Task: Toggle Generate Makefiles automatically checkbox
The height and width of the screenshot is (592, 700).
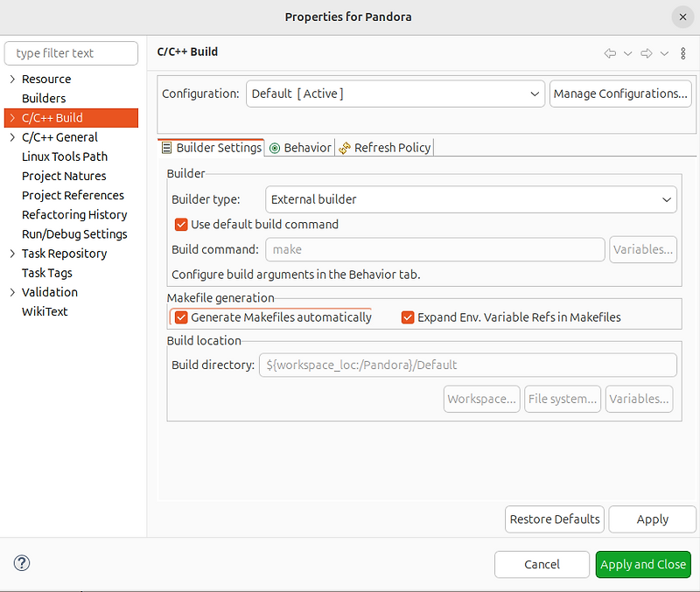Action: [x=181, y=317]
